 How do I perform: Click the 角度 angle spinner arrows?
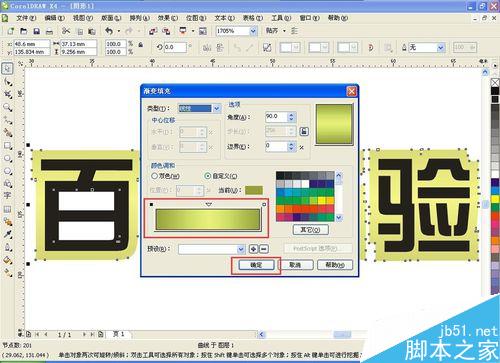(x=291, y=117)
